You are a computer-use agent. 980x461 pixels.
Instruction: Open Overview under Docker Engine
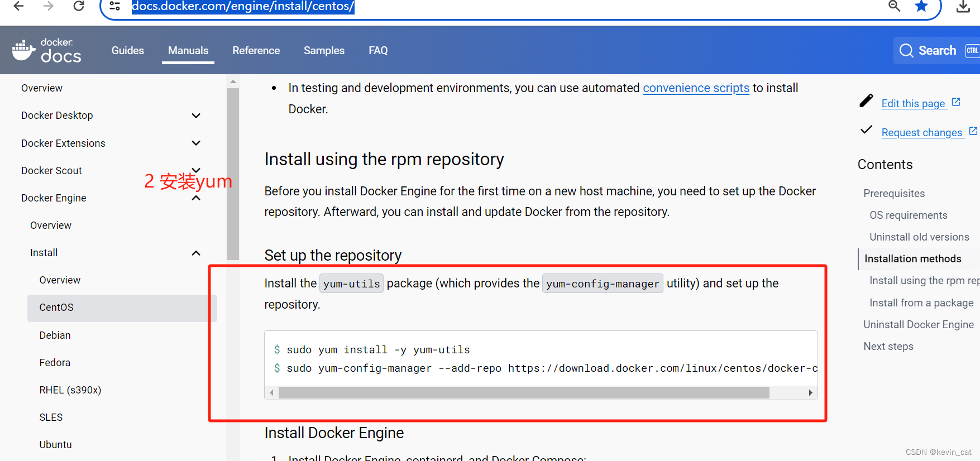51,225
